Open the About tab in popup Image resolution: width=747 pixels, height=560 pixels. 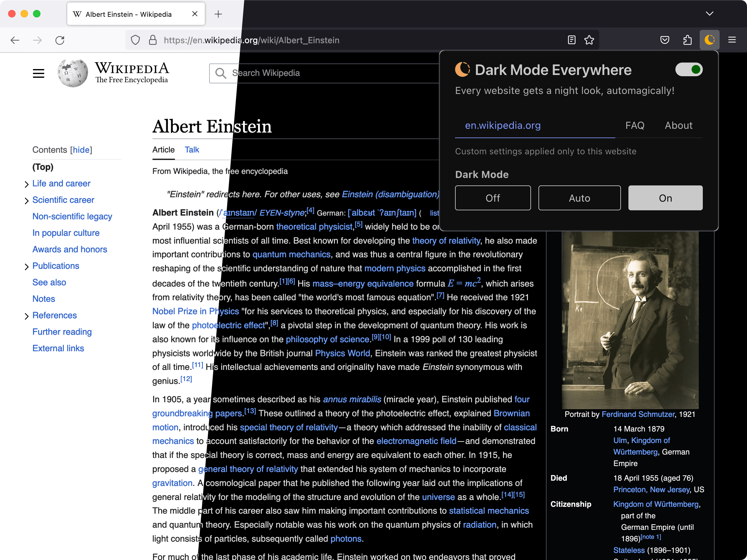click(679, 125)
